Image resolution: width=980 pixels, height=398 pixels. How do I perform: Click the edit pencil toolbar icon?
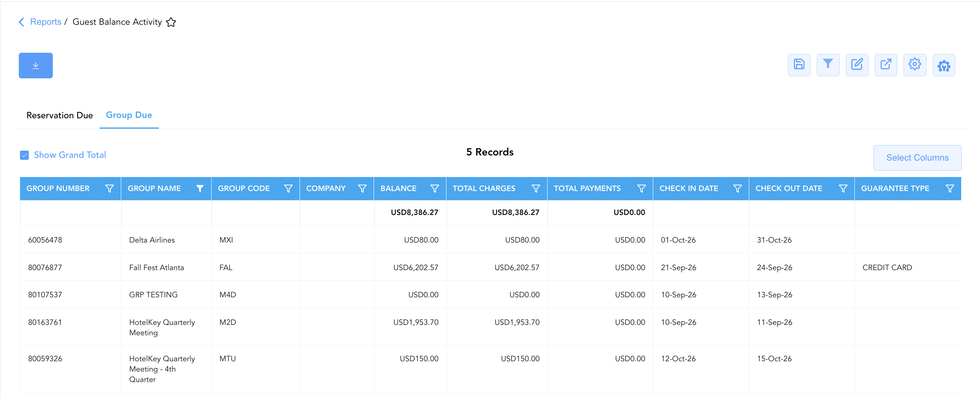coord(857,65)
